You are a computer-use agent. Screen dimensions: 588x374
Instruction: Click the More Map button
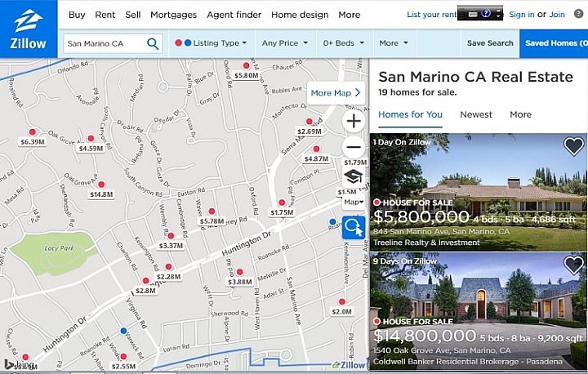point(336,92)
